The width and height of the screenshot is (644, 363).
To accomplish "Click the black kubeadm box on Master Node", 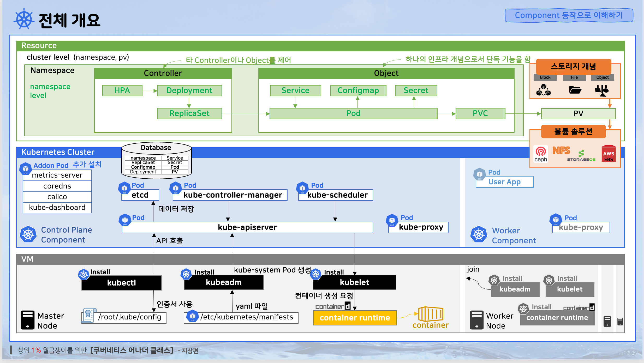I will click(x=224, y=282).
